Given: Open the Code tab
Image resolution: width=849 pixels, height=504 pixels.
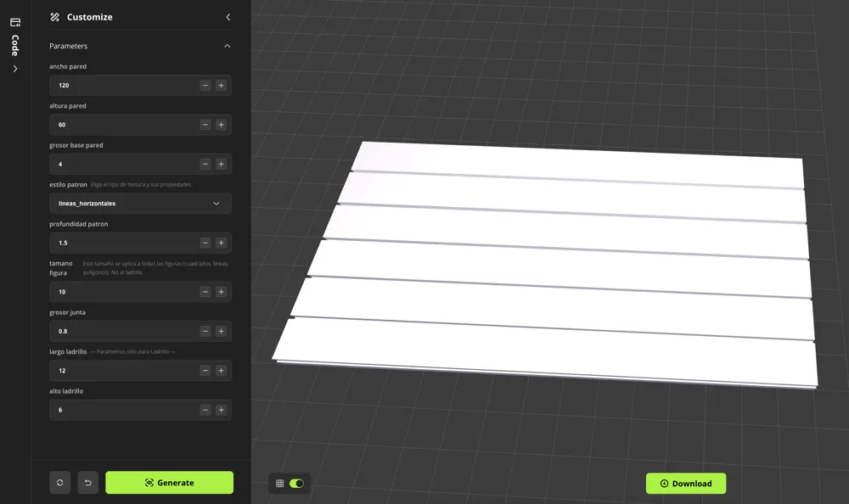Looking at the screenshot, I should (14, 42).
